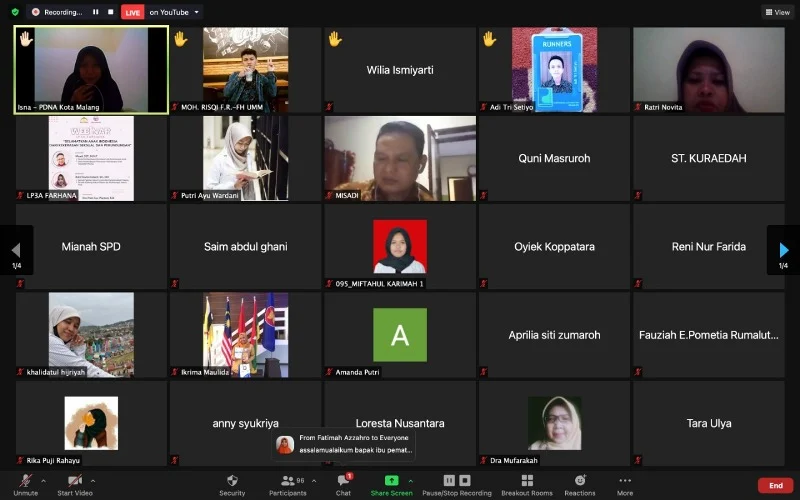
Task: Pause the recording from top bar
Action: point(95,12)
